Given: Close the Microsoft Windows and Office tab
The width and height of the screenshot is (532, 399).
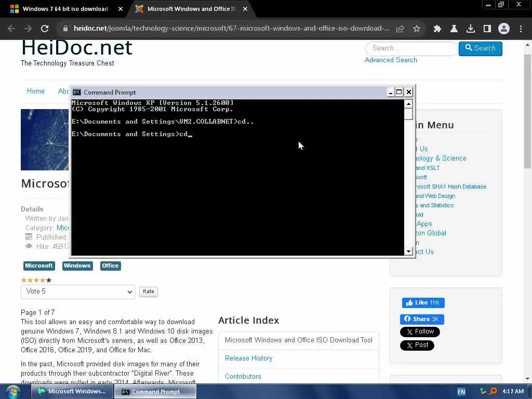Looking at the screenshot, I should (245, 9).
